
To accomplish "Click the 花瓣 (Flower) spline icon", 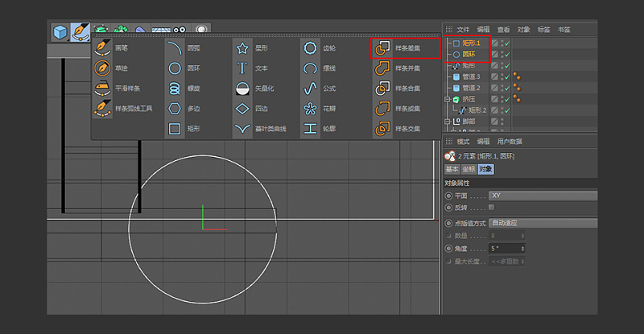I will (x=311, y=108).
